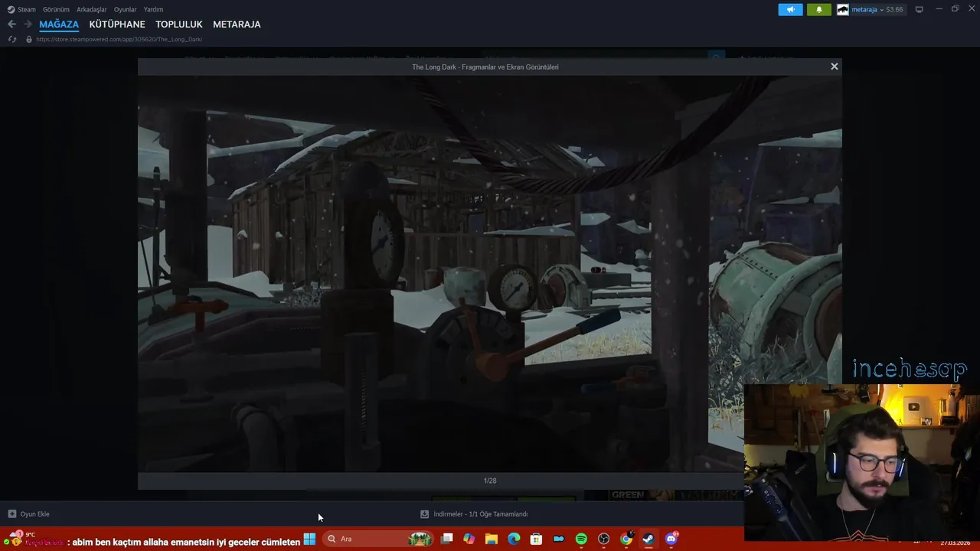This screenshot has width=980, height=551.
Task: Click Oyun Ekle to add a game
Action: pos(28,514)
